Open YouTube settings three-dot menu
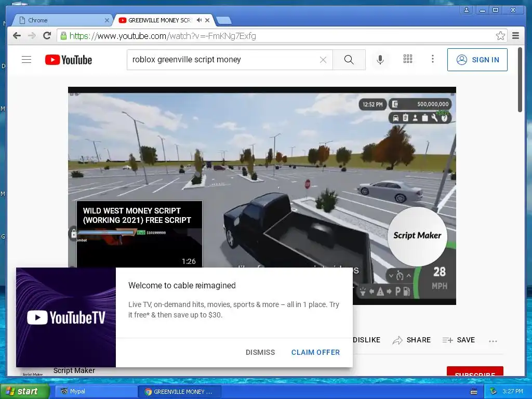The height and width of the screenshot is (399, 532). (x=432, y=59)
